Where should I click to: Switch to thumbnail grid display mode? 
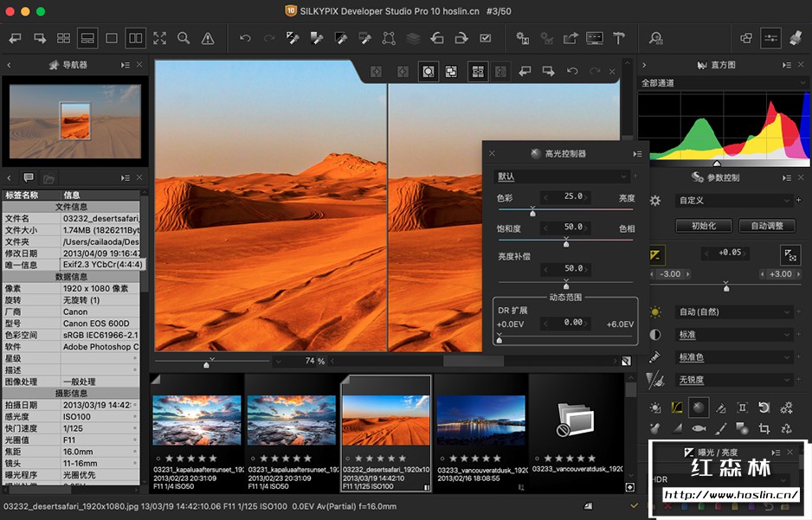pyautogui.click(x=63, y=38)
